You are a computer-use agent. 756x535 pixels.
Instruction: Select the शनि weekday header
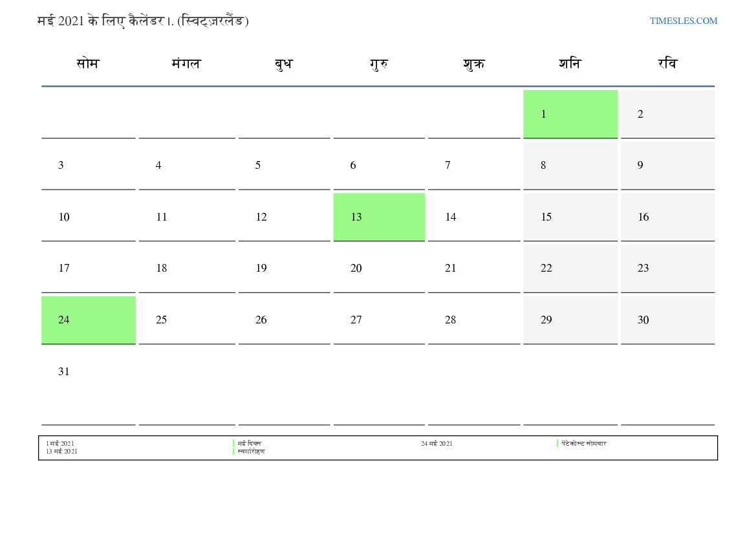click(x=570, y=63)
